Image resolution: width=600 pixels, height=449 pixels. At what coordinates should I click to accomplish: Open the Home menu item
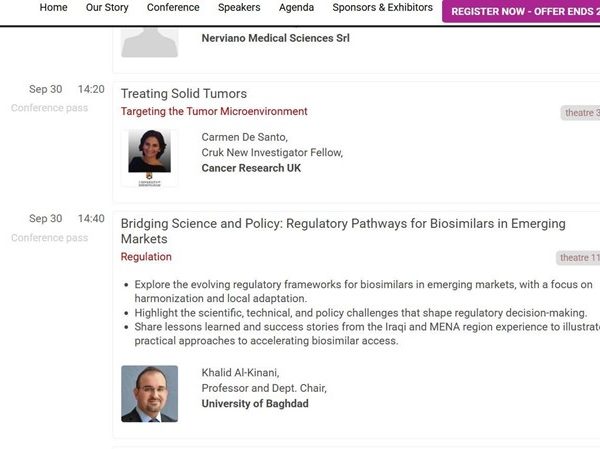click(53, 8)
